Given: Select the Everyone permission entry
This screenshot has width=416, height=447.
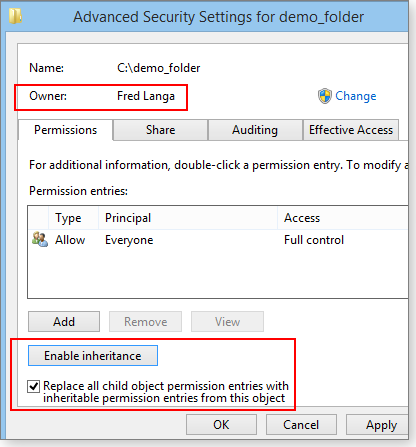Looking at the screenshot, I should pyautogui.click(x=218, y=240).
